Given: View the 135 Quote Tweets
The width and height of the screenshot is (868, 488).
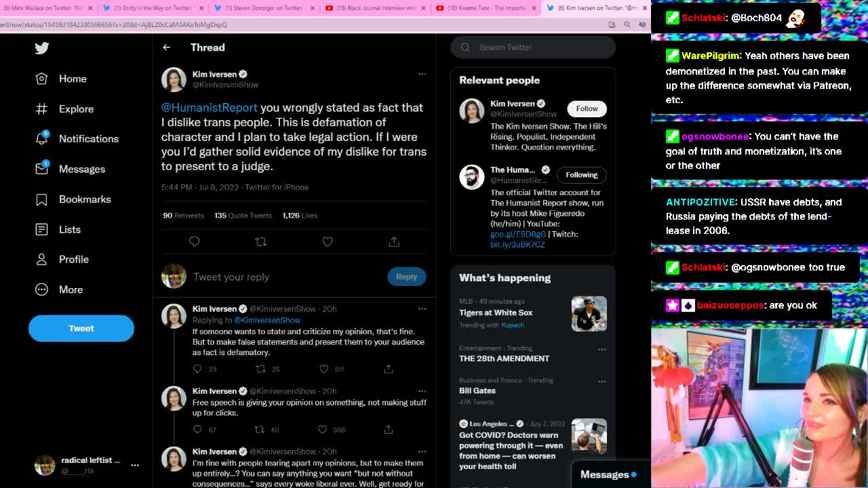Looking at the screenshot, I should tap(243, 215).
